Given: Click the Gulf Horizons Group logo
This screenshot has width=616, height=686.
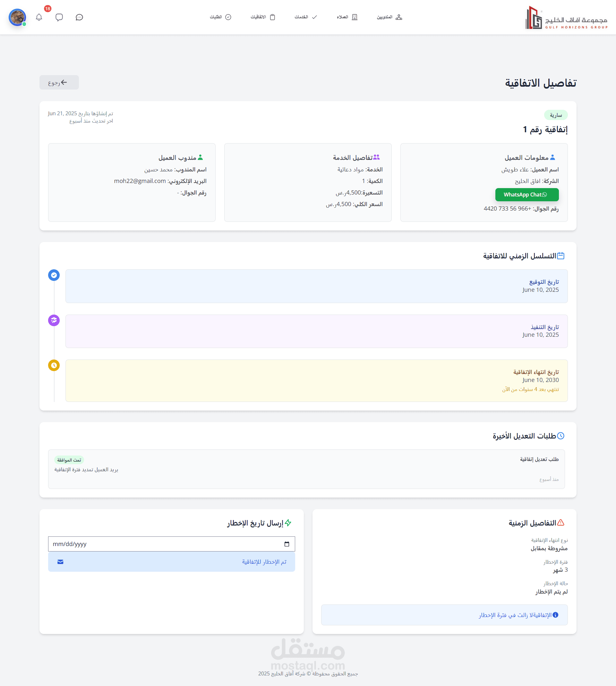Looking at the screenshot, I should point(566,18).
